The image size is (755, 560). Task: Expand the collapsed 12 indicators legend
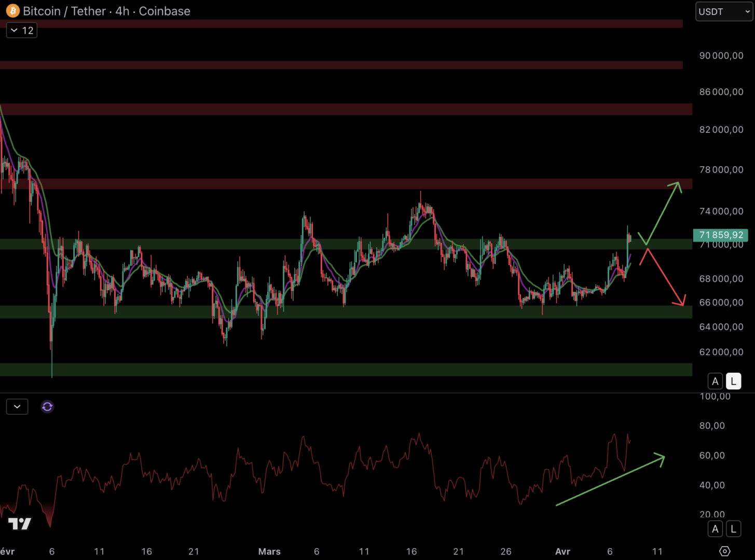pos(22,31)
